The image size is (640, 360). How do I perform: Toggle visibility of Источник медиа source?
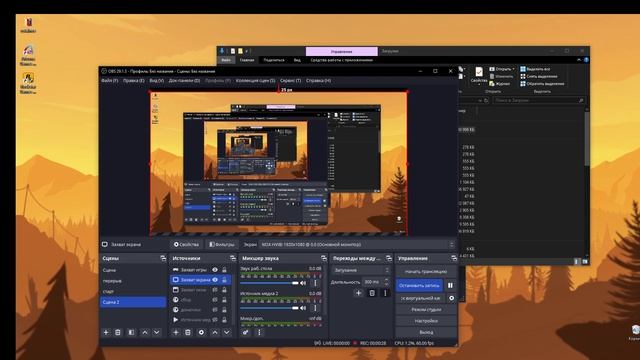(215, 320)
